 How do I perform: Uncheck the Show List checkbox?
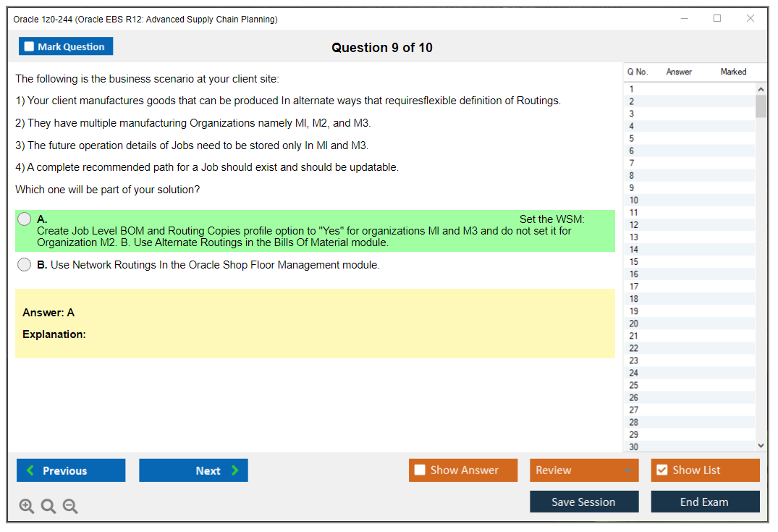(661, 470)
